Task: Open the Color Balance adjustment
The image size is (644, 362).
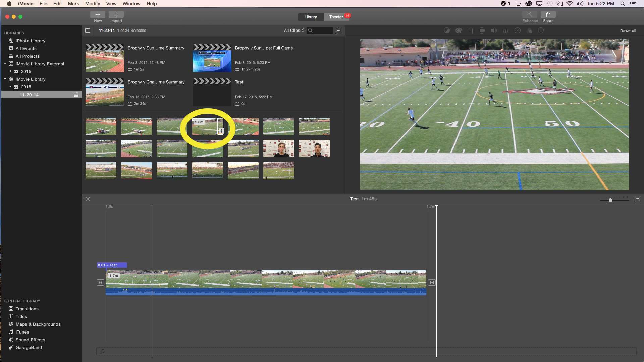Action: [447, 31]
